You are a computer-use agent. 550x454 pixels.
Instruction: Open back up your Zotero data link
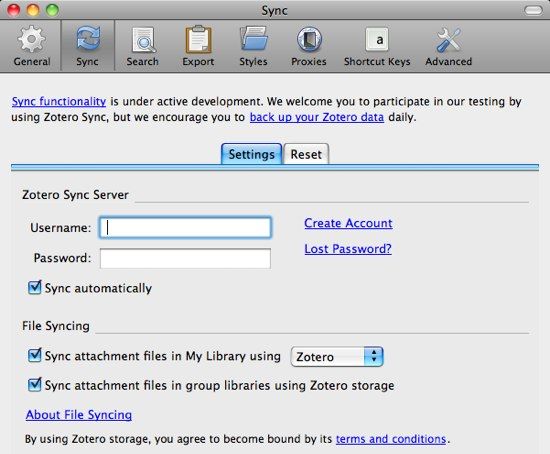point(317,117)
